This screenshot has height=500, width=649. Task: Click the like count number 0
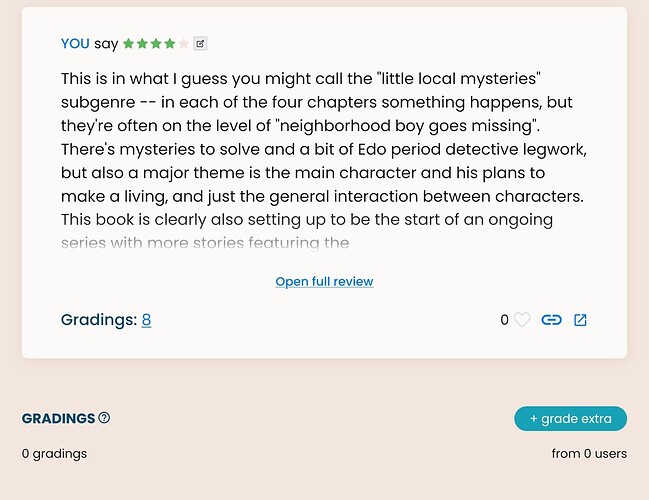coord(505,320)
